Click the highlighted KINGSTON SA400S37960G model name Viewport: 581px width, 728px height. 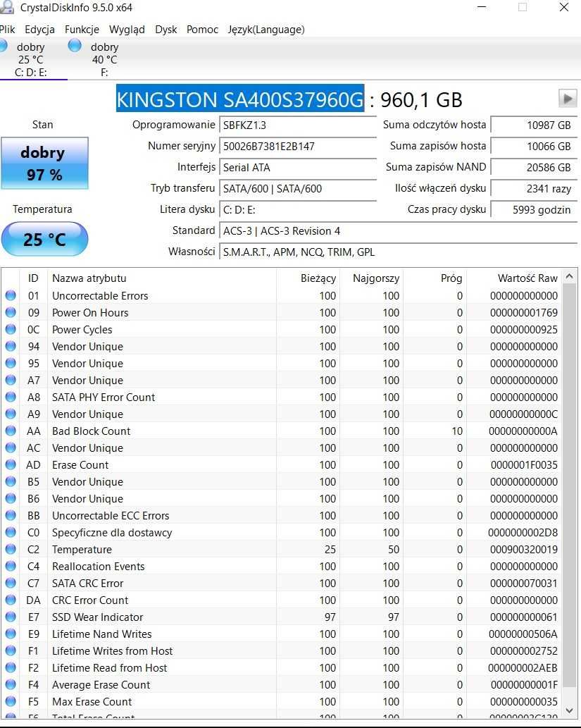pyautogui.click(x=240, y=99)
